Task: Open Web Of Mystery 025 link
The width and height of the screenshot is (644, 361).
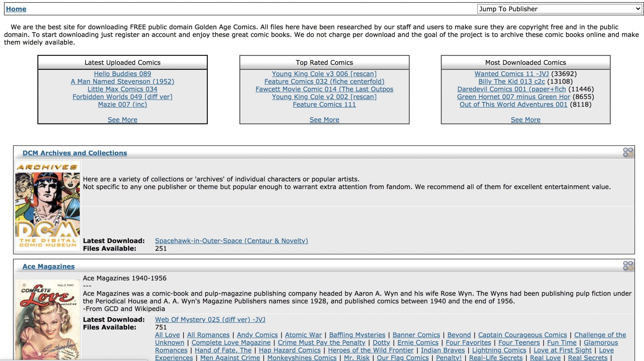Action: (210, 320)
